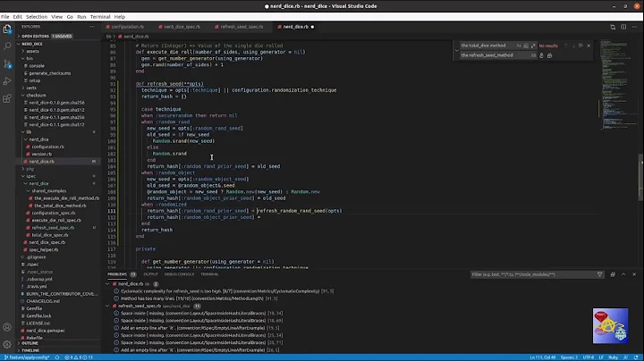Click the git branch in status bar

[27, 357]
